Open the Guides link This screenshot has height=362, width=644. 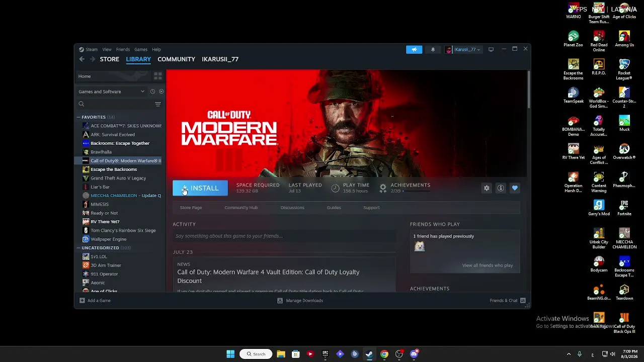pos(334,208)
